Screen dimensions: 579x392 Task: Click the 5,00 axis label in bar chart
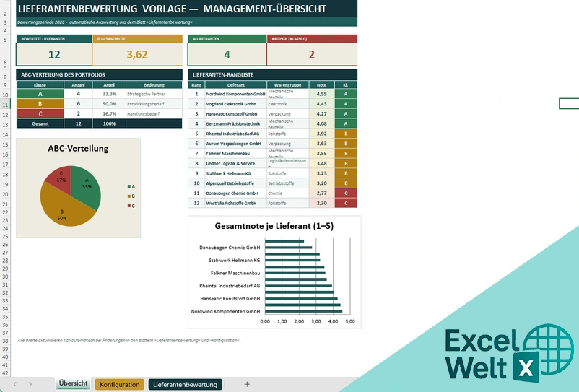click(350, 321)
